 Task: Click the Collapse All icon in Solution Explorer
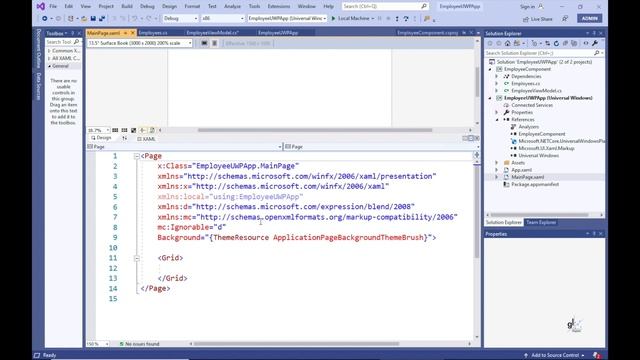tap(565, 43)
